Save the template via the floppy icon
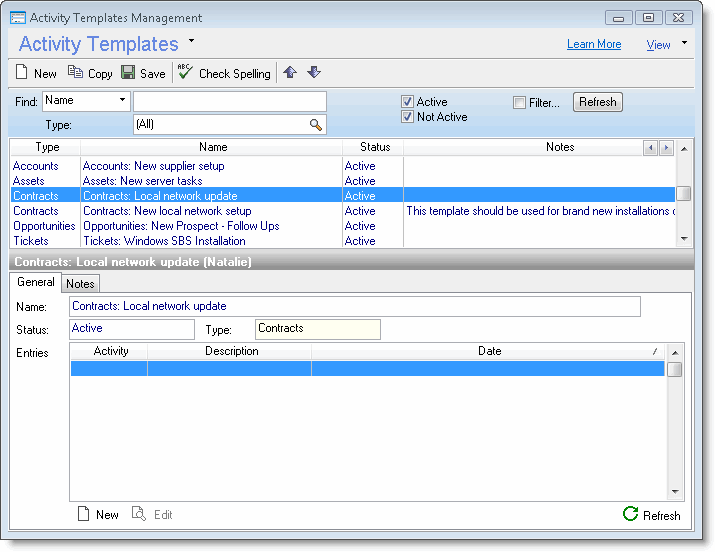 [128, 73]
